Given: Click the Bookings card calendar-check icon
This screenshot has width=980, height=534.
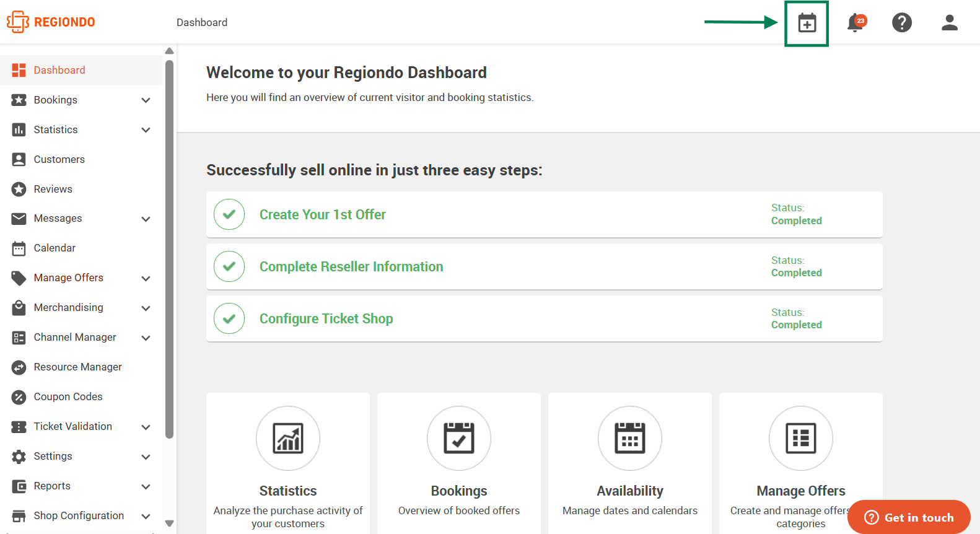Looking at the screenshot, I should pyautogui.click(x=459, y=438).
